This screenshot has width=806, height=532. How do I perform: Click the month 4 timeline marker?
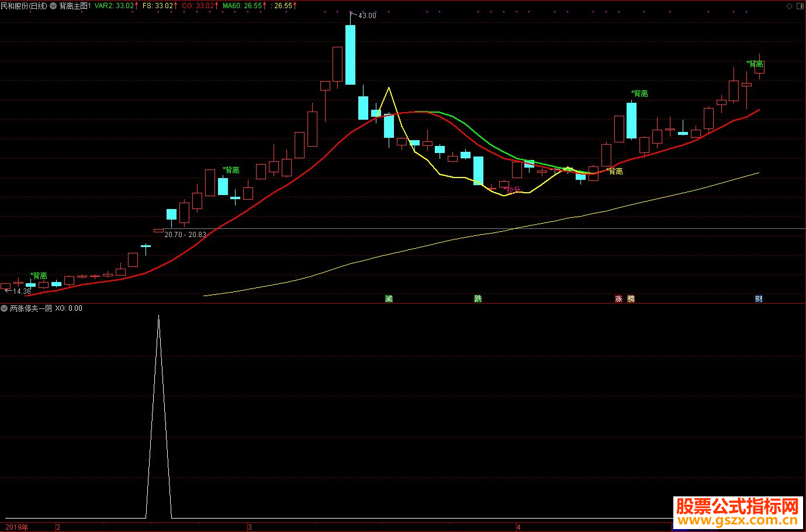pos(518,527)
